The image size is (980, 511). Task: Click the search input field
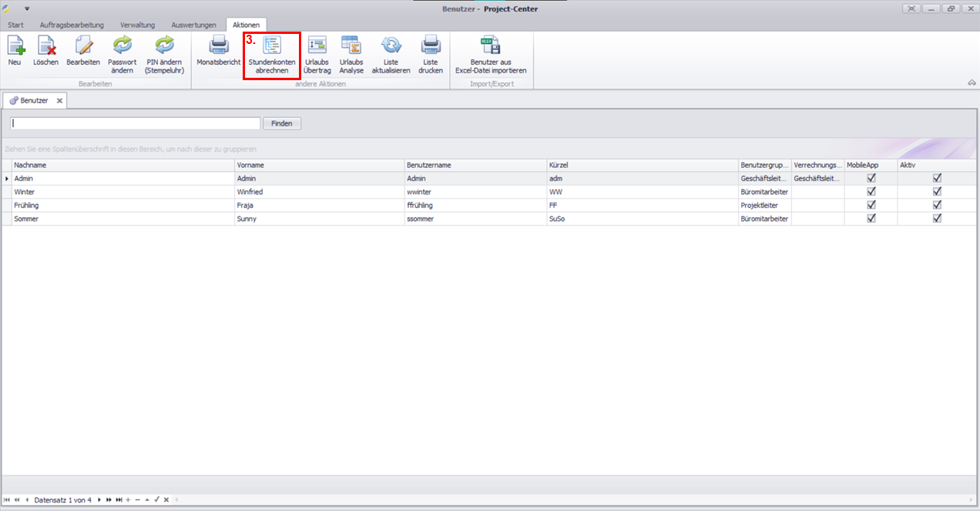point(136,123)
